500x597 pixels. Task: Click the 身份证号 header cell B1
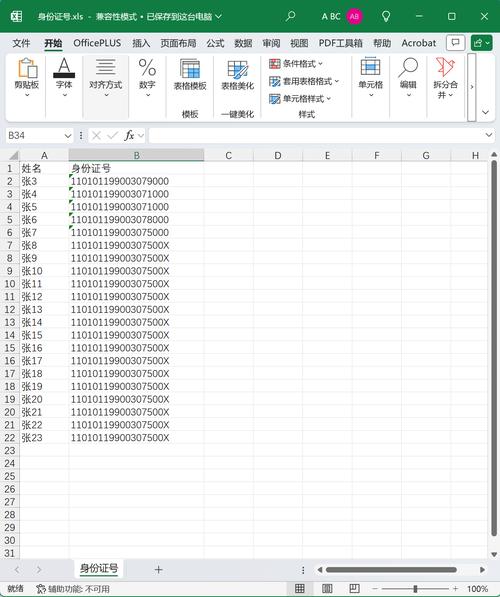click(x=136, y=168)
